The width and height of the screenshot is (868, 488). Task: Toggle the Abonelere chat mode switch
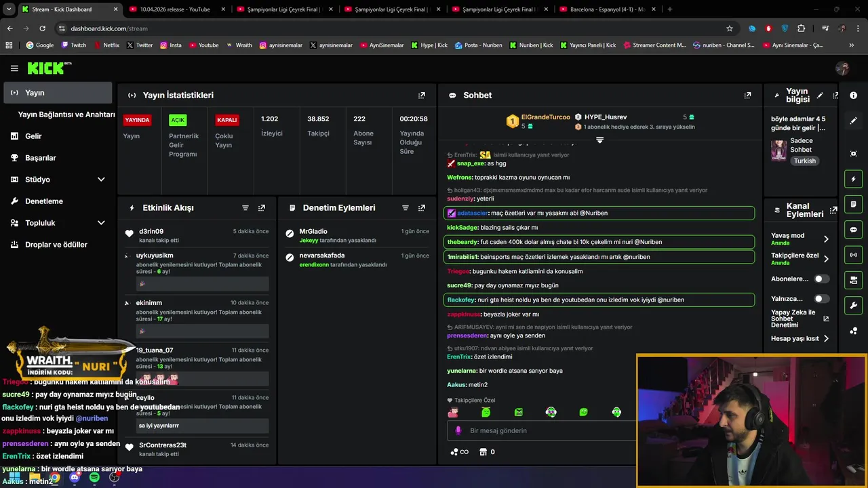click(821, 279)
